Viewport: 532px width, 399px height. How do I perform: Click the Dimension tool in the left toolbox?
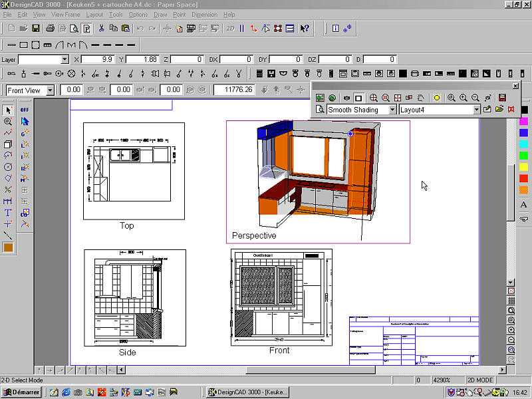point(8,201)
